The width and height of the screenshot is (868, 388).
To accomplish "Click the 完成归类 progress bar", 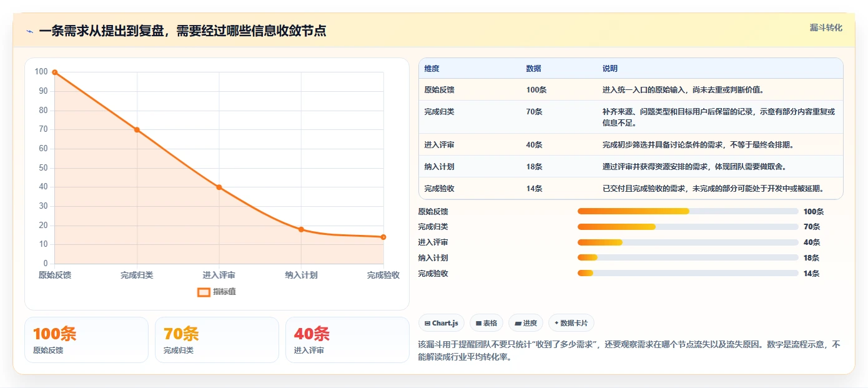I will pos(688,227).
